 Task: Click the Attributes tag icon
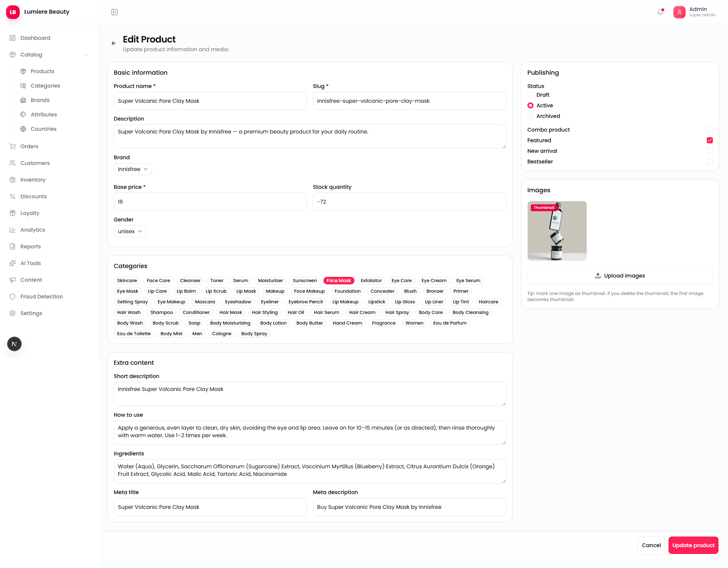(23, 115)
